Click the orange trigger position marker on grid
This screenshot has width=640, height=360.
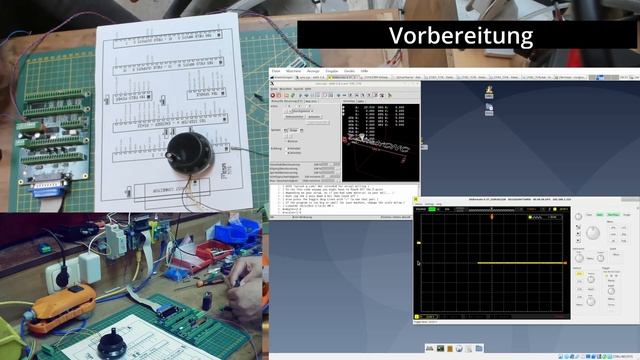pos(492,217)
